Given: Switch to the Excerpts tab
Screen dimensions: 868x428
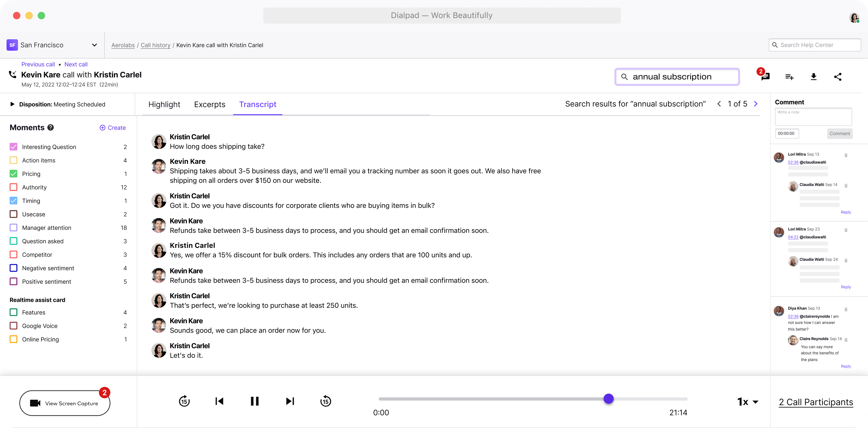Looking at the screenshot, I should [x=210, y=104].
